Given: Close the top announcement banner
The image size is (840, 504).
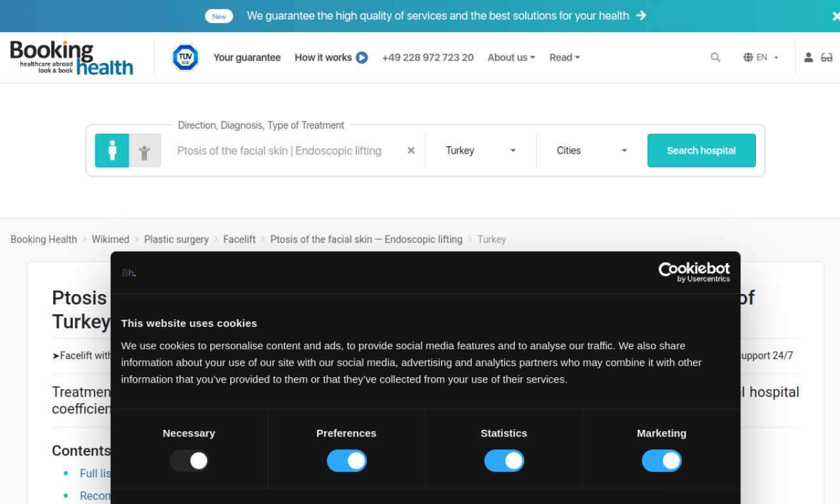Looking at the screenshot, I should [835, 16].
